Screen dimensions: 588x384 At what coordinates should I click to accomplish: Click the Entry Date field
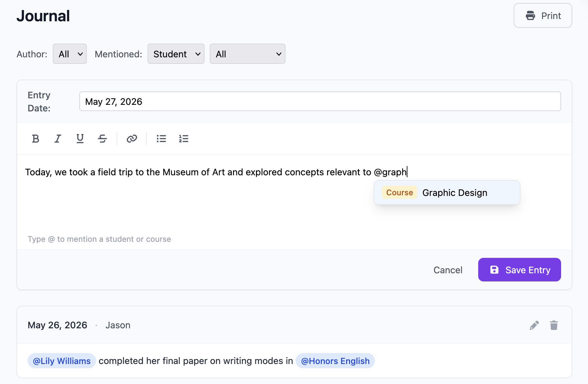(x=320, y=101)
